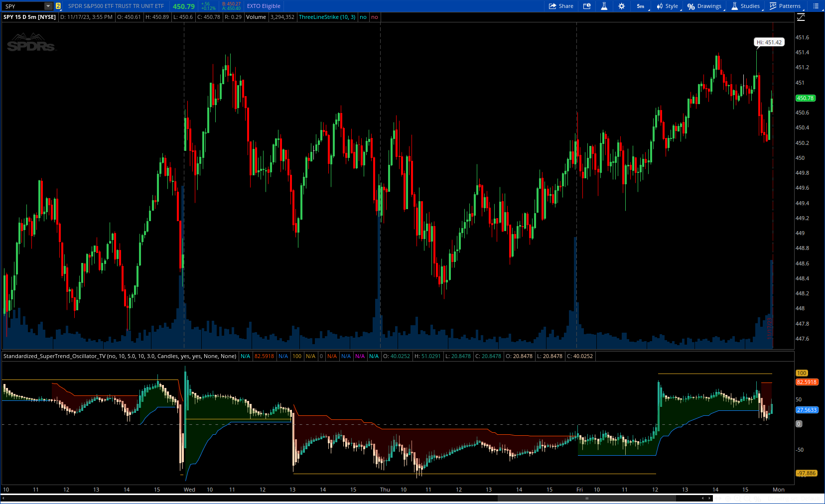Open chart settings via the gear icon
This screenshot has height=504, width=825.
621,6
